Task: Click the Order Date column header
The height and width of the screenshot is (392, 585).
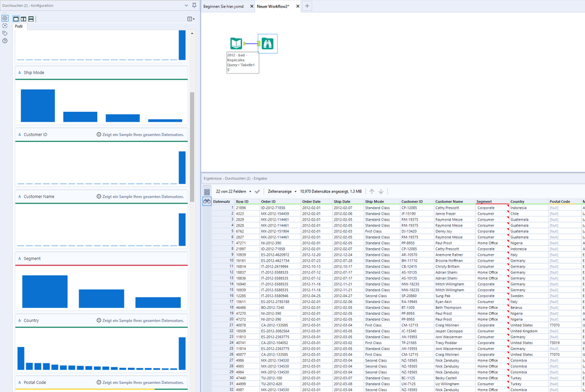Action: (316, 202)
